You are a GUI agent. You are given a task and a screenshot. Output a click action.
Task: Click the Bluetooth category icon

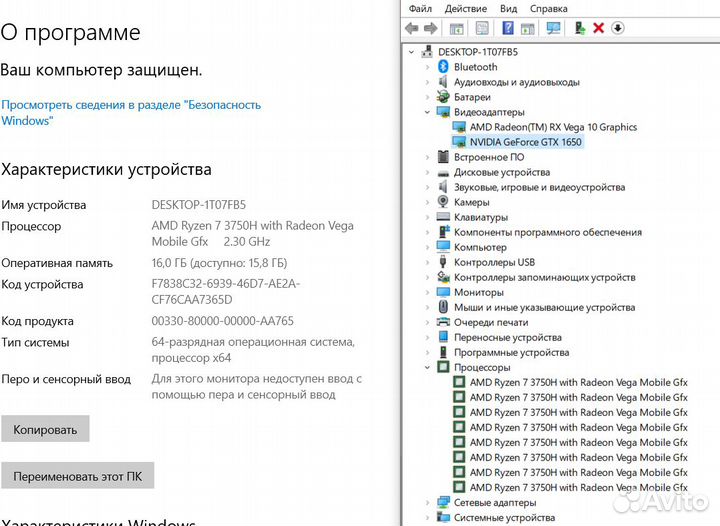443,67
